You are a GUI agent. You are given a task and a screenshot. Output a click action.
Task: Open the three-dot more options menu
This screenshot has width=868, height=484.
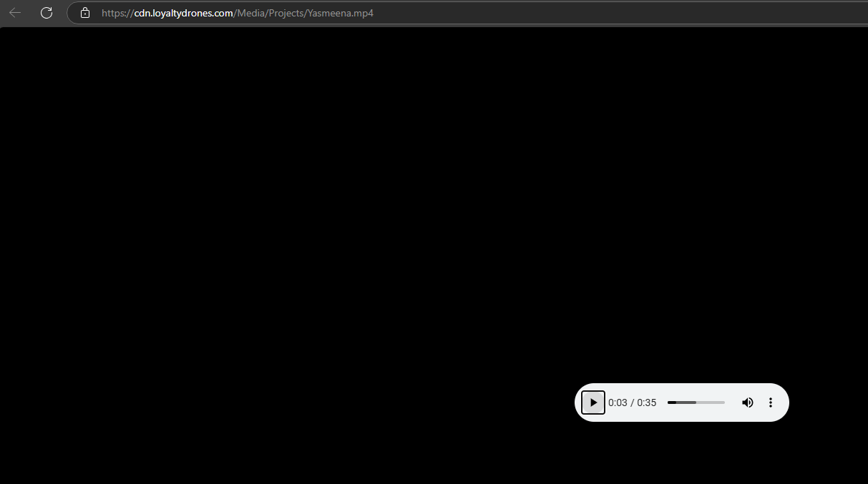pos(771,402)
